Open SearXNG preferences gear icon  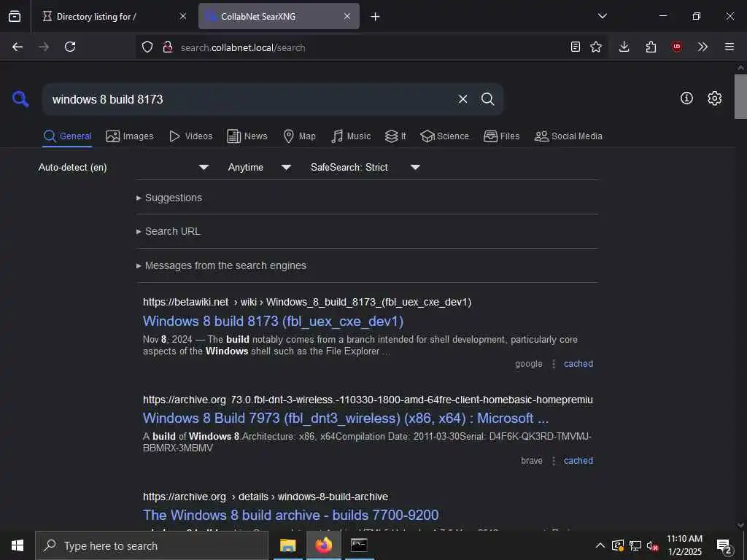(715, 98)
